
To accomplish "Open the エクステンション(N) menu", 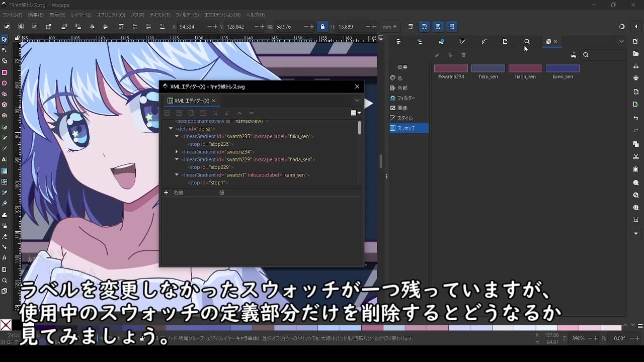I will (222, 15).
